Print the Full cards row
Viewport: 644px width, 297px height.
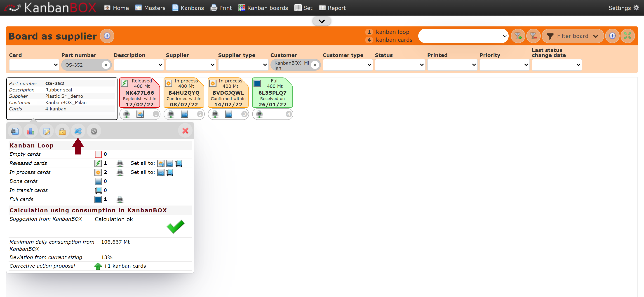tap(120, 199)
